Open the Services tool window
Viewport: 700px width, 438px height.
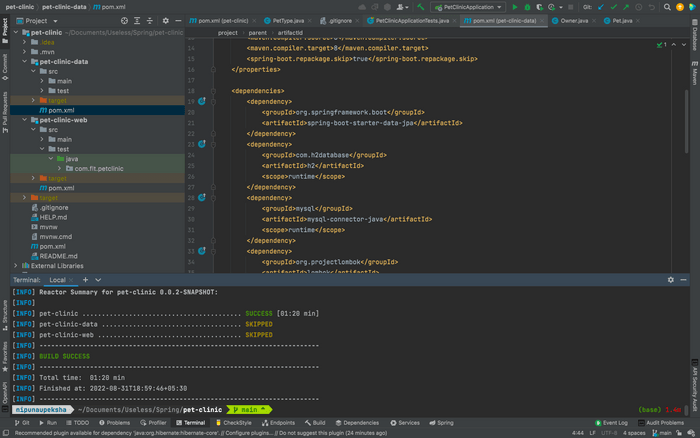(x=405, y=422)
